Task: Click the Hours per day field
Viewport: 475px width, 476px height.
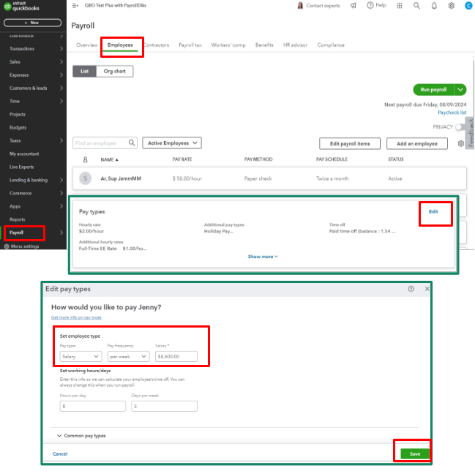Action: tap(93, 407)
